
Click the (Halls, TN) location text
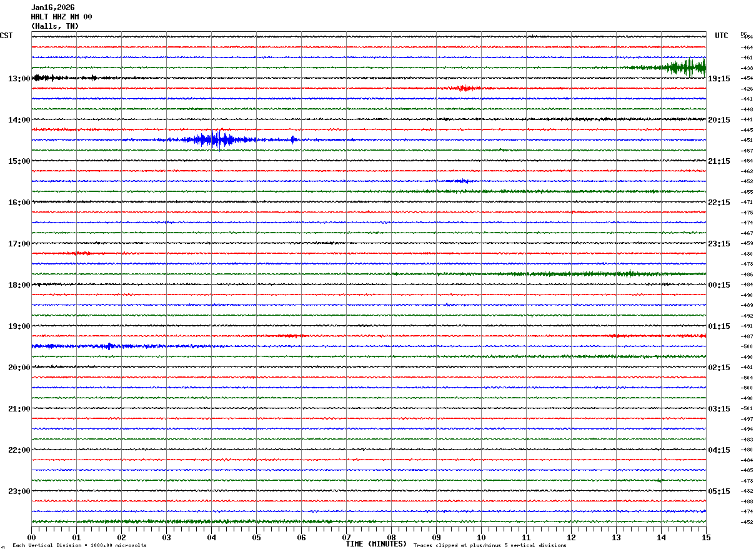click(55, 26)
